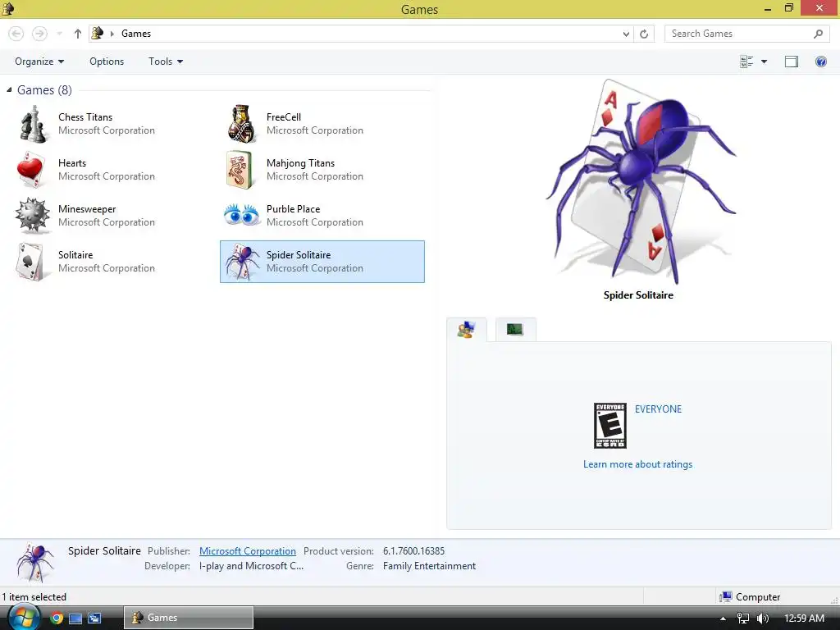
Task: Click the 12:59 AM clock
Action: [x=804, y=619]
